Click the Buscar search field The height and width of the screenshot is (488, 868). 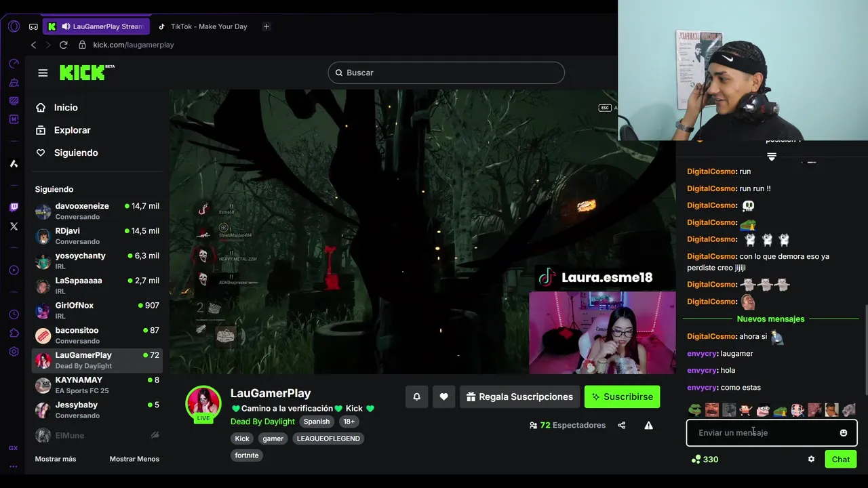[446, 73]
